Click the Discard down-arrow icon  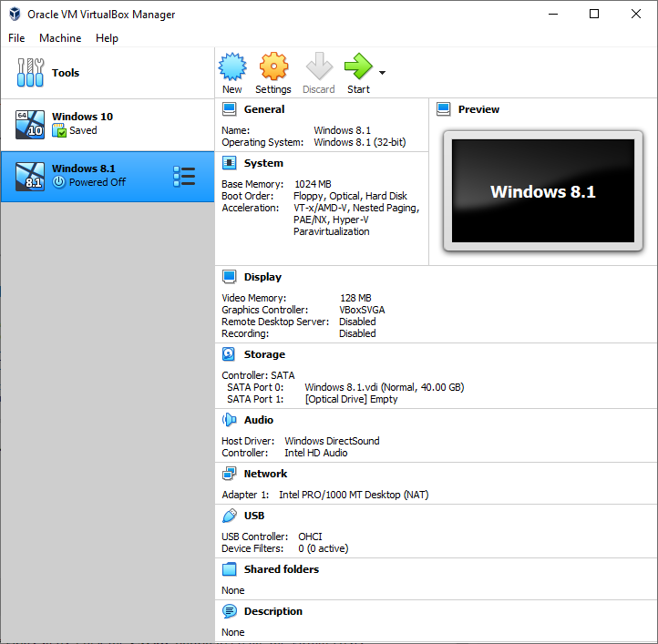[x=319, y=66]
